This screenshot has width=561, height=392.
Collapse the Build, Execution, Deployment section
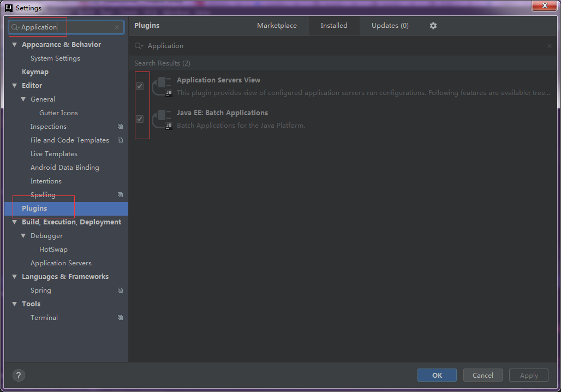pos(14,222)
